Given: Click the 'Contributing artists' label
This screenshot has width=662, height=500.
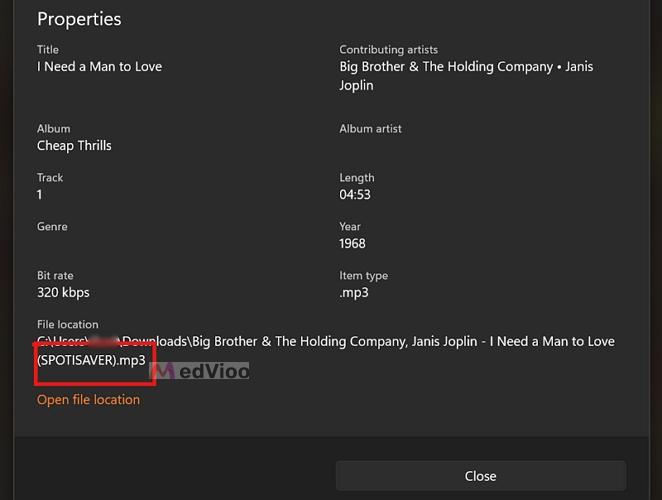Looking at the screenshot, I should (389, 49).
